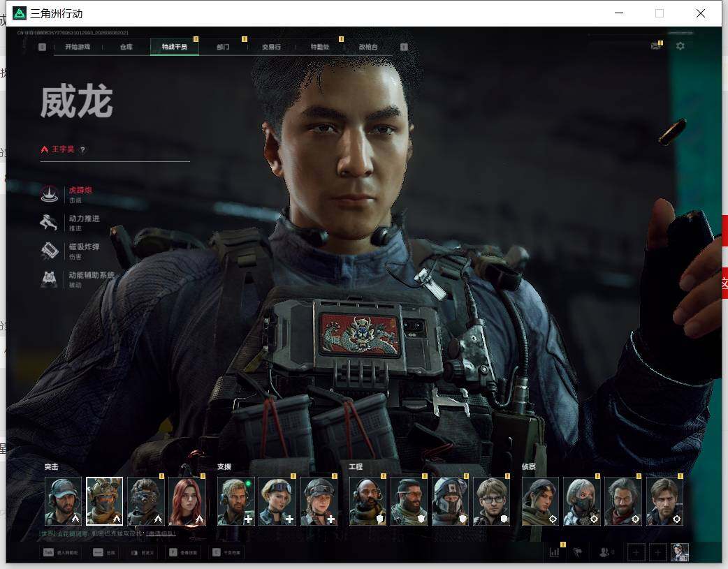Select the dark-haired woman 侦察 operator portrait
Viewport: 728px width, 569px height.
[x=541, y=501]
